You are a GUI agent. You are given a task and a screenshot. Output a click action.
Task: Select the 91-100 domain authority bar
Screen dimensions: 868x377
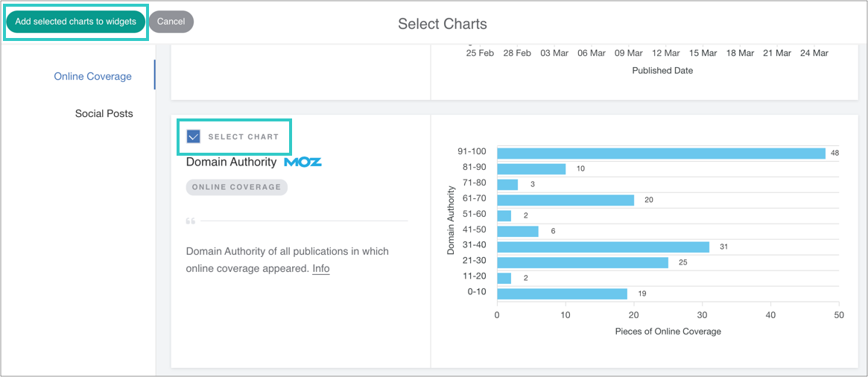[661, 153]
